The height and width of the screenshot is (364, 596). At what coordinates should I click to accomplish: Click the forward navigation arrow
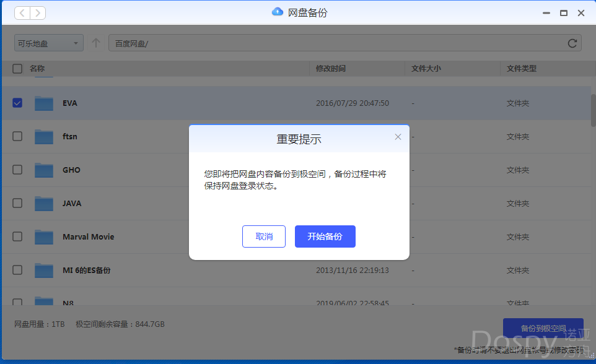(x=37, y=13)
